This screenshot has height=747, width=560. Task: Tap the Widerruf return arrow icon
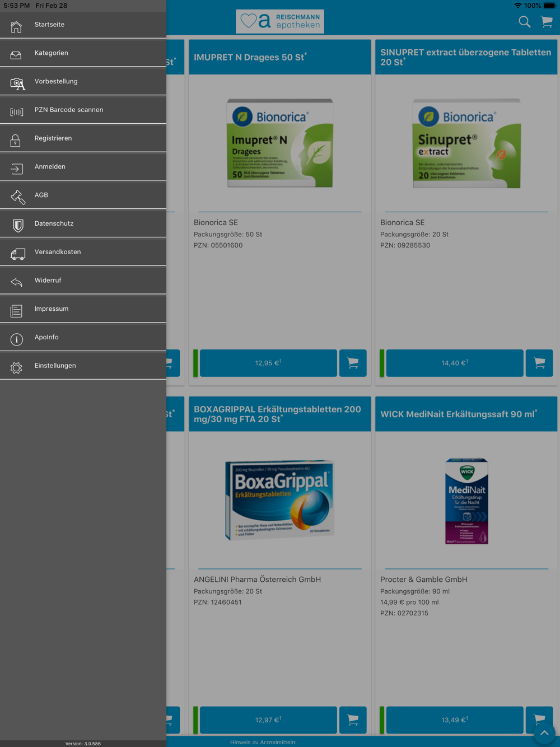[16, 282]
